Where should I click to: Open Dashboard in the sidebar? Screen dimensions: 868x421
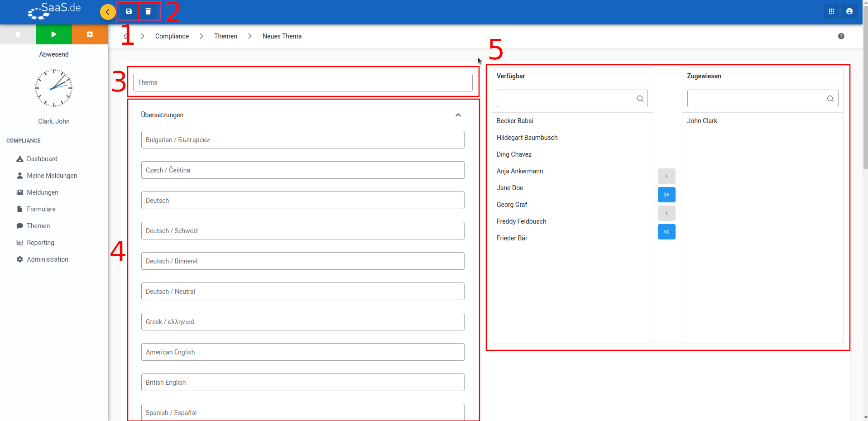pos(42,159)
